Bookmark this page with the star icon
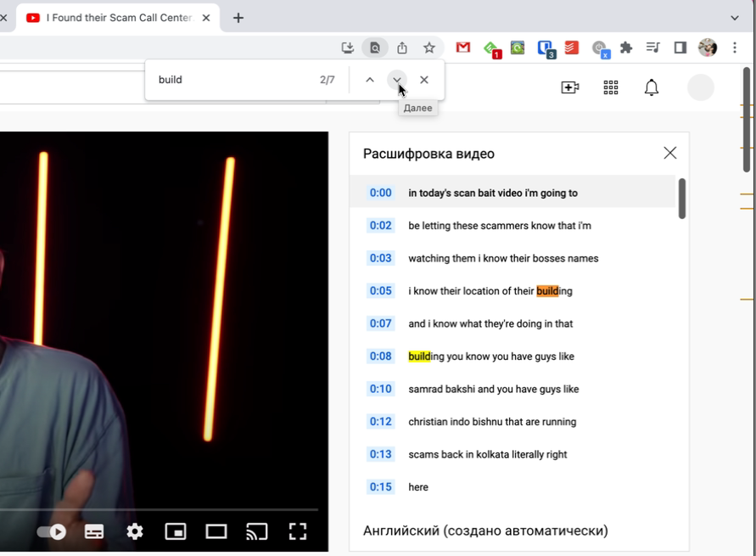 point(429,48)
